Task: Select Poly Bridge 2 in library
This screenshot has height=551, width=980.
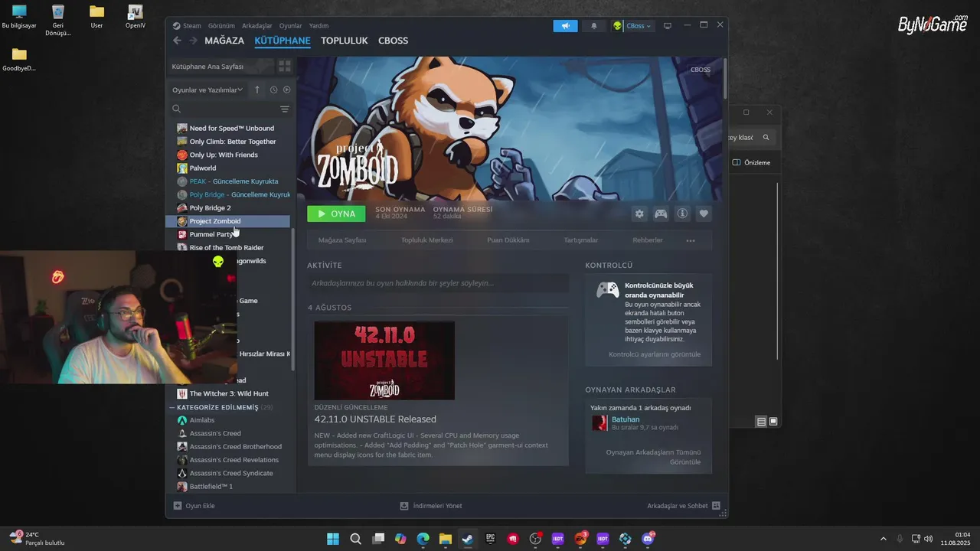Action: [x=210, y=208]
